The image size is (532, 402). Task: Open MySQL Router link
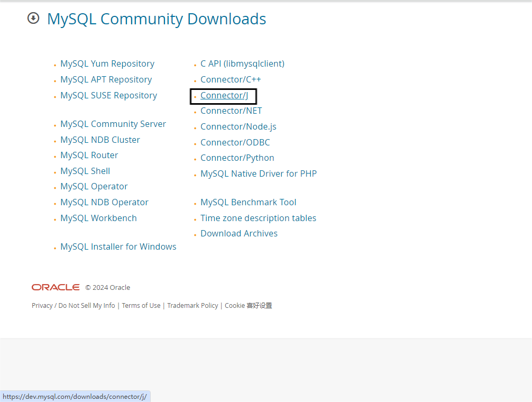pyautogui.click(x=89, y=156)
